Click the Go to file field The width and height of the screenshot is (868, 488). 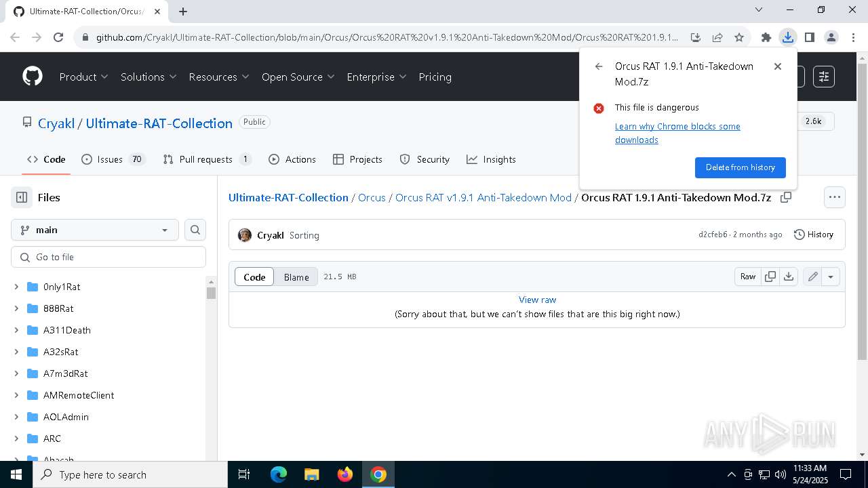108,257
